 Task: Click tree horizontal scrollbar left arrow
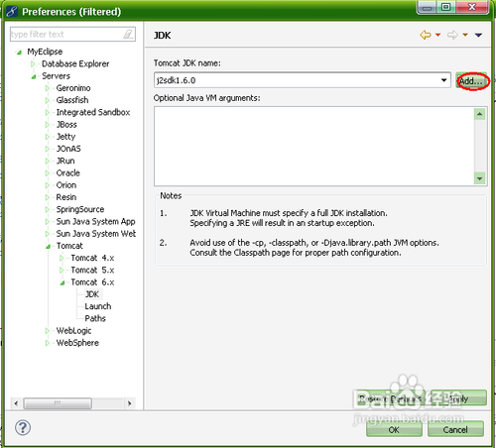[16, 403]
